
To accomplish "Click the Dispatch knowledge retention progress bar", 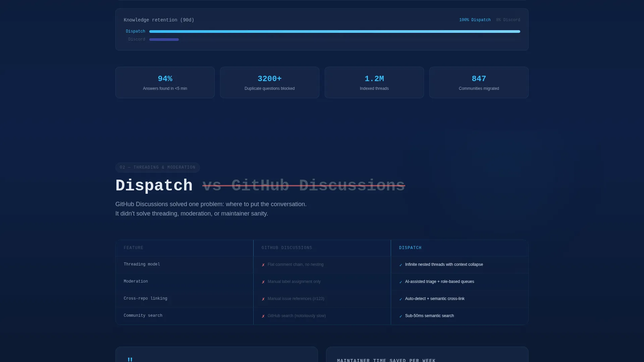I will point(335,32).
